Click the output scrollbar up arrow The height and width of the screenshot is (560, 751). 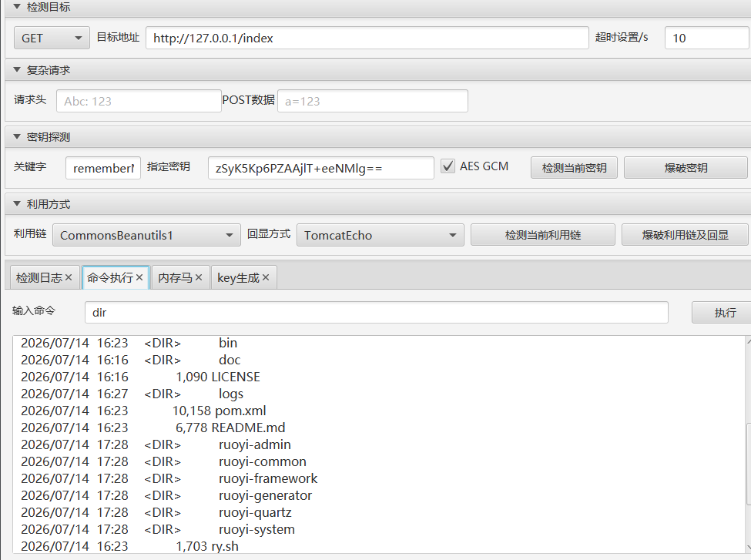click(748, 341)
